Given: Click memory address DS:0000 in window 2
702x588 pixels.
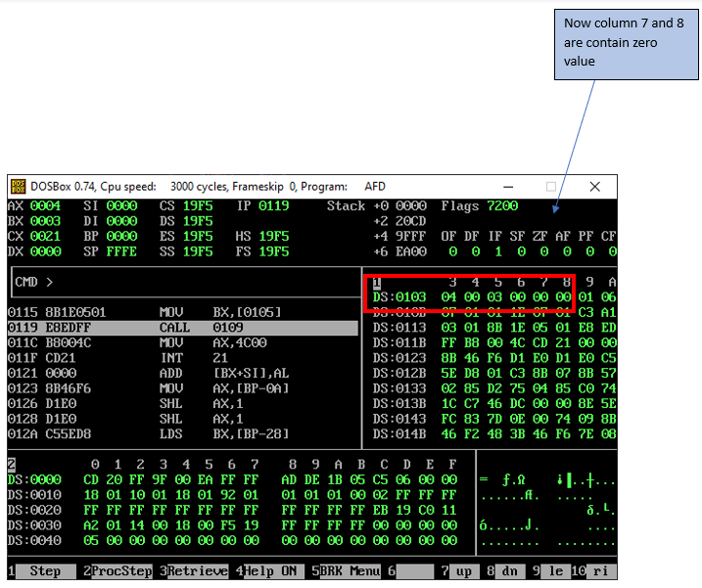Looking at the screenshot, I should click(34, 480).
